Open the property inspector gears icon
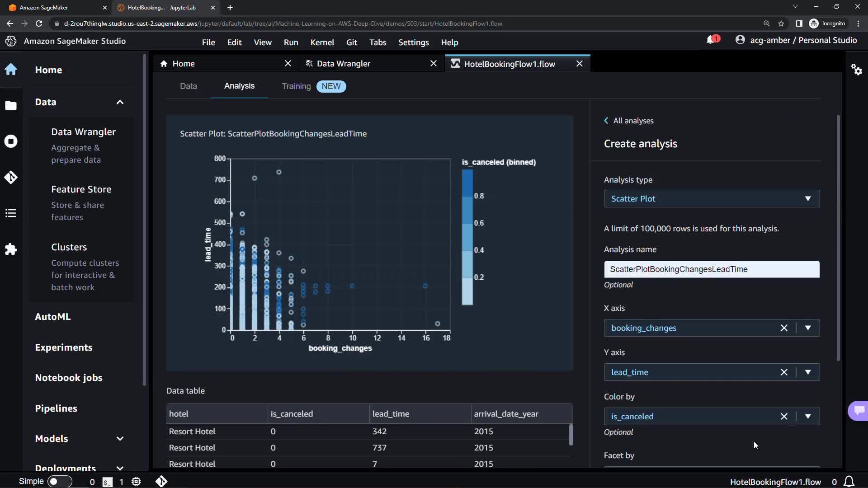This screenshot has height=488, width=868. pyautogui.click(x=856, y=70)
